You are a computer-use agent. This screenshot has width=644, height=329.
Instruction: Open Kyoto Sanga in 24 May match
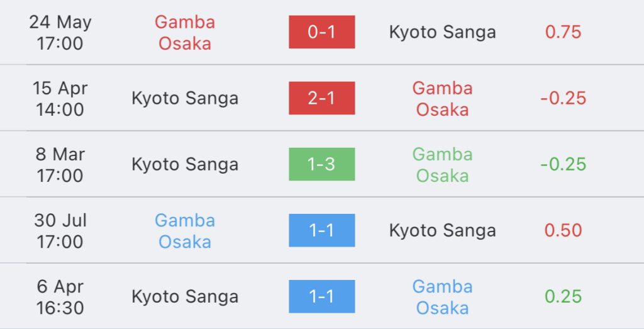[x=442, y=32]
